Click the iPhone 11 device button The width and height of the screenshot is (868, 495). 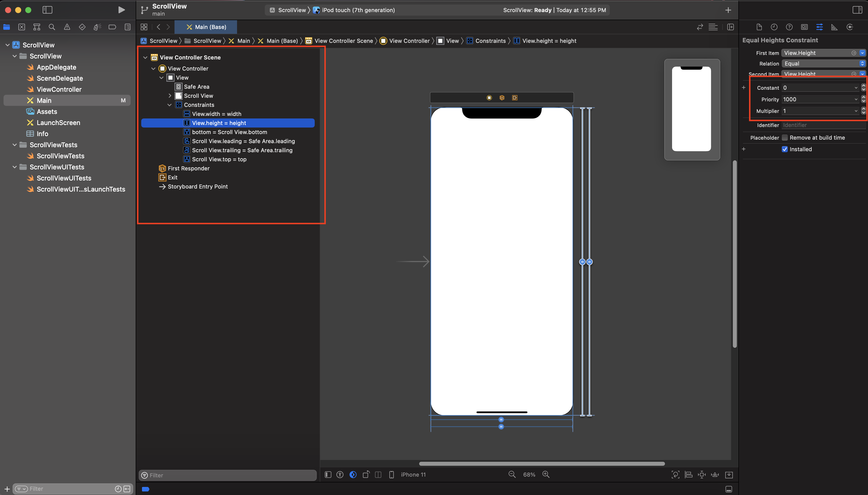pyautogui.click(x=413, y=475)
